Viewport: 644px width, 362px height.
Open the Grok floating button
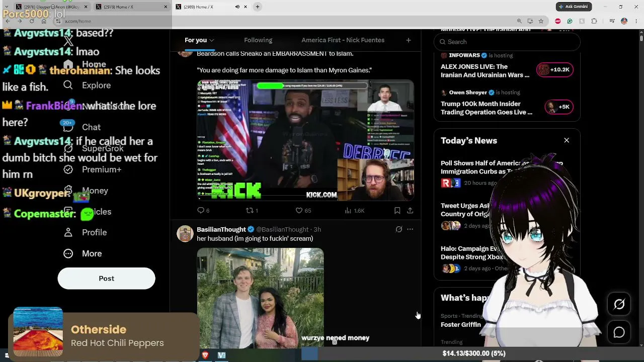pos(619,304)
